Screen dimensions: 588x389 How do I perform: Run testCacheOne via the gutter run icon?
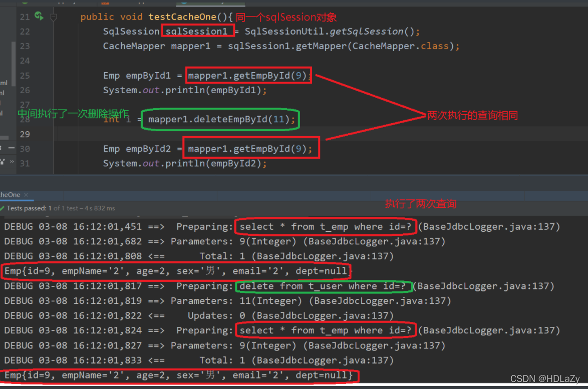[39, 16]
